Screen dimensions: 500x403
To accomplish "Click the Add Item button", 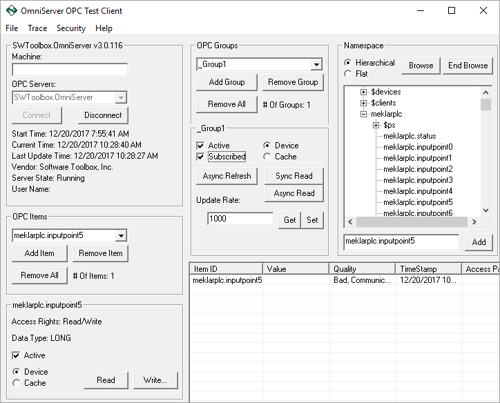I will [40, 253].
